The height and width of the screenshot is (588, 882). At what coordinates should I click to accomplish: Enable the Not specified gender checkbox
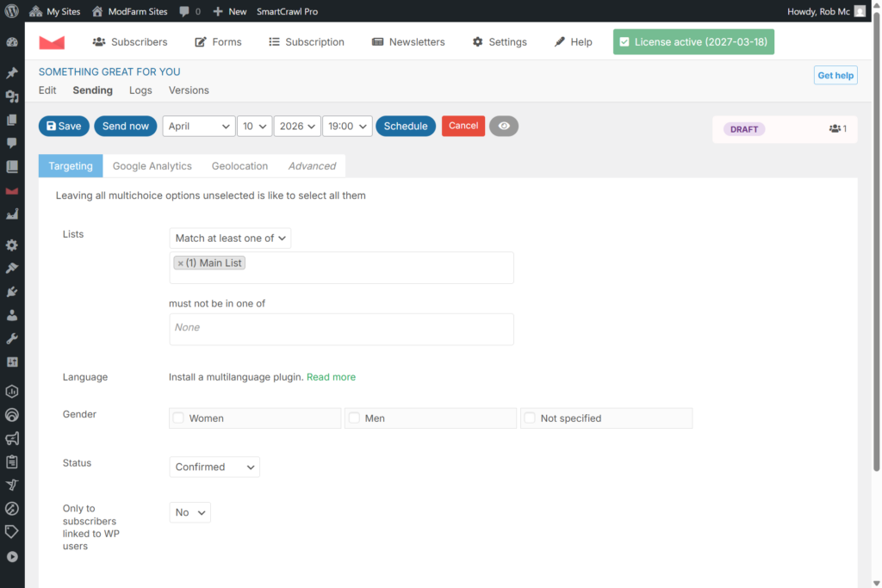[530, 418]
